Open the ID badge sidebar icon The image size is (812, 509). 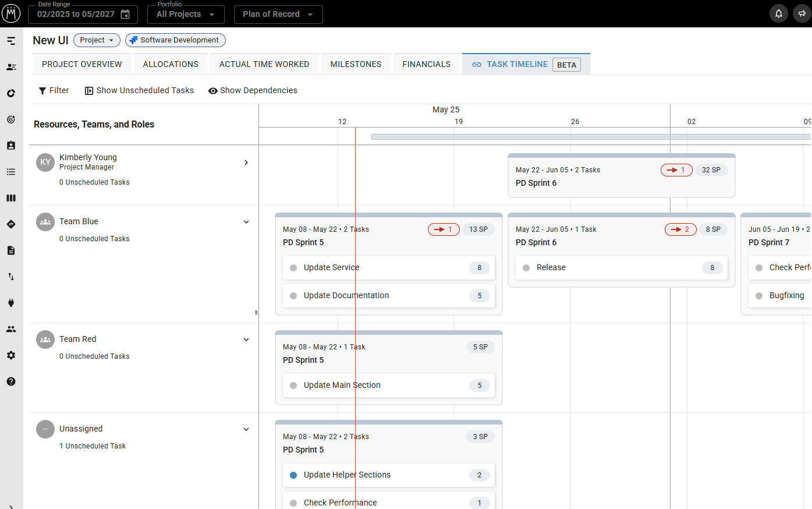tap(11, 146)
